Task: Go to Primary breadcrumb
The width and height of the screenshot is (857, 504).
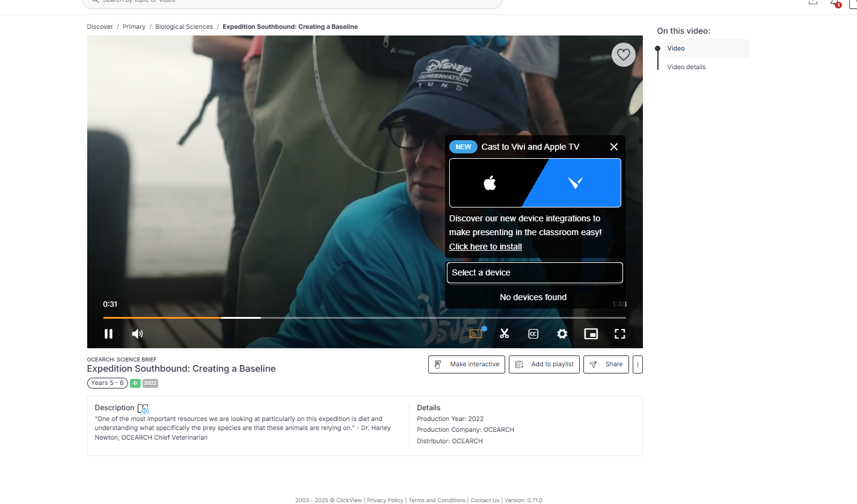Action: 134,26
